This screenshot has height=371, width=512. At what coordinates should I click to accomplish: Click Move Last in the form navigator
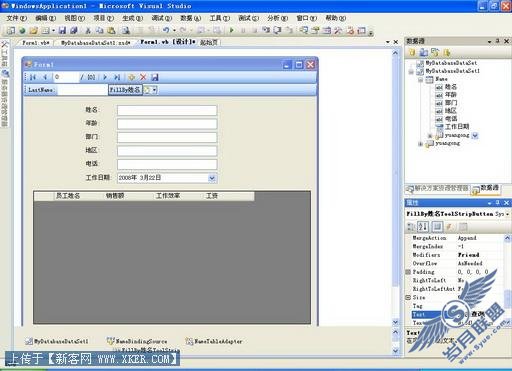pos(117,77)
